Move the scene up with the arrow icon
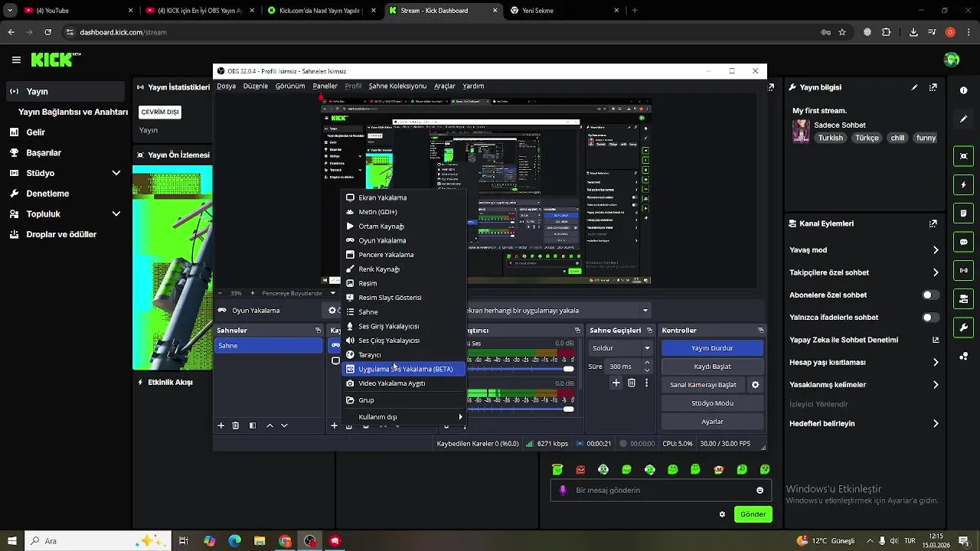The width and height of the screenshot is (980, 551). (269, 425)
